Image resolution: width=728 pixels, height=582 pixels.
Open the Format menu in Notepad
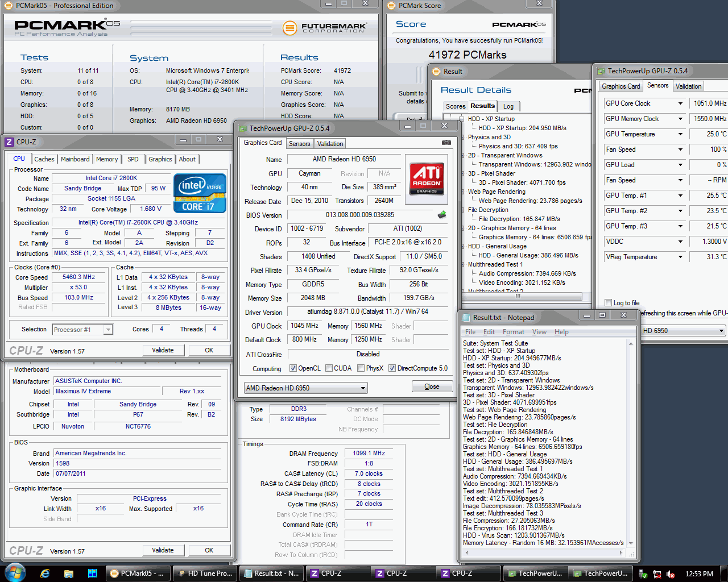(513, 332)
